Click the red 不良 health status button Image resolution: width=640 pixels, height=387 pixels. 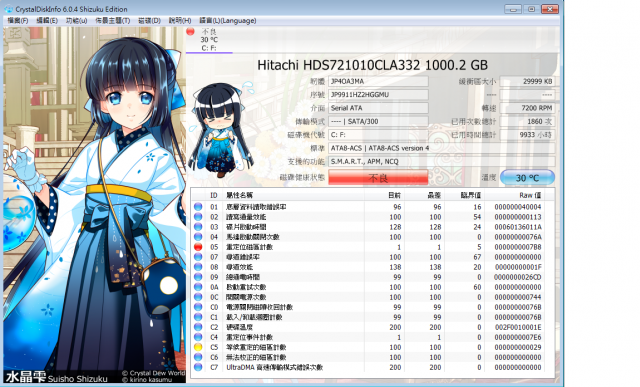[x=378, y=178]
